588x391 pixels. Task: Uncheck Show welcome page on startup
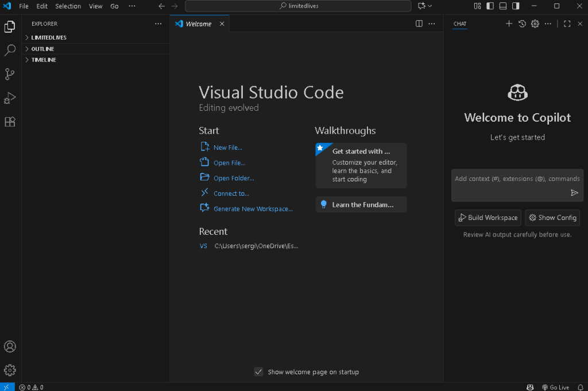[259, 372]
